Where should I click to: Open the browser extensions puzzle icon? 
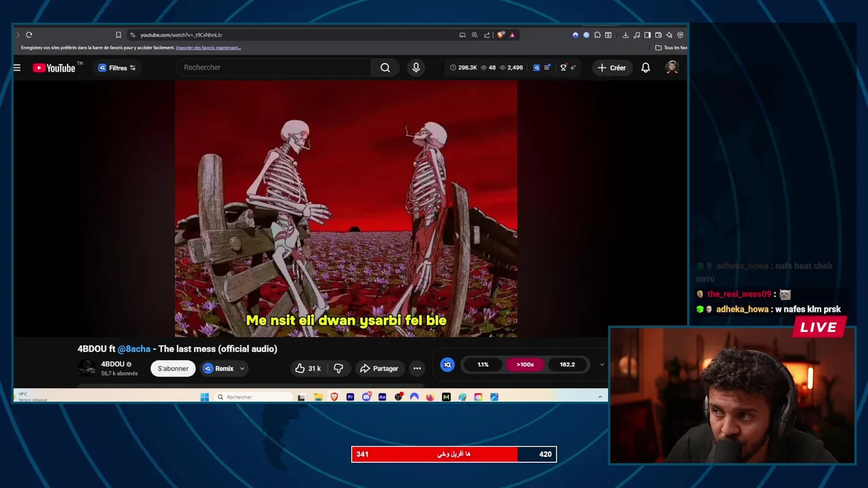pyautogui.click(x=597, y=35)
